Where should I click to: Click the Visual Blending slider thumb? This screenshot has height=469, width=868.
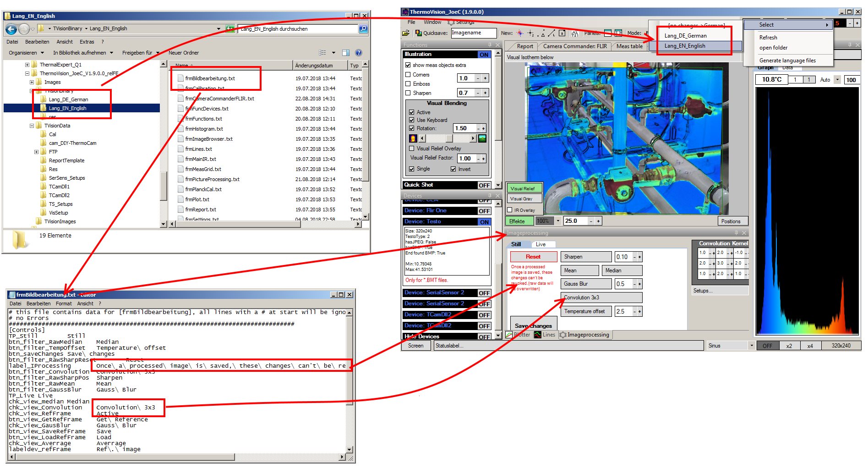coord(449,138)
